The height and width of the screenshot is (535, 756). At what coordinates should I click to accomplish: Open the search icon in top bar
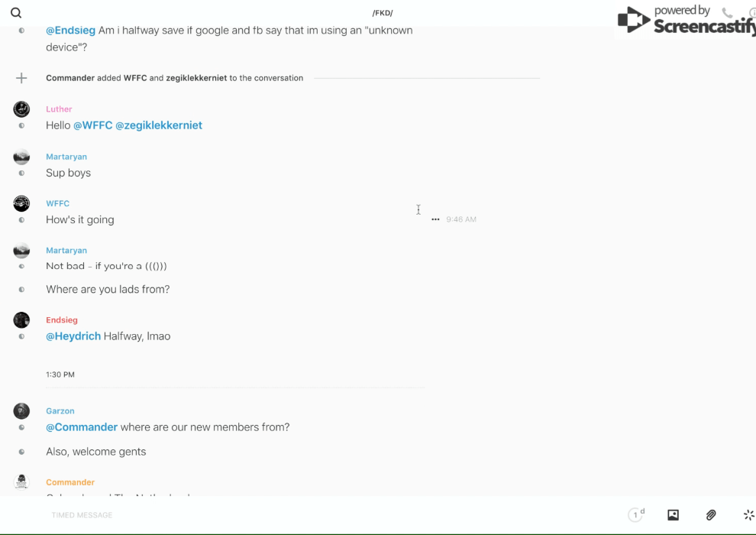[16, 13]
